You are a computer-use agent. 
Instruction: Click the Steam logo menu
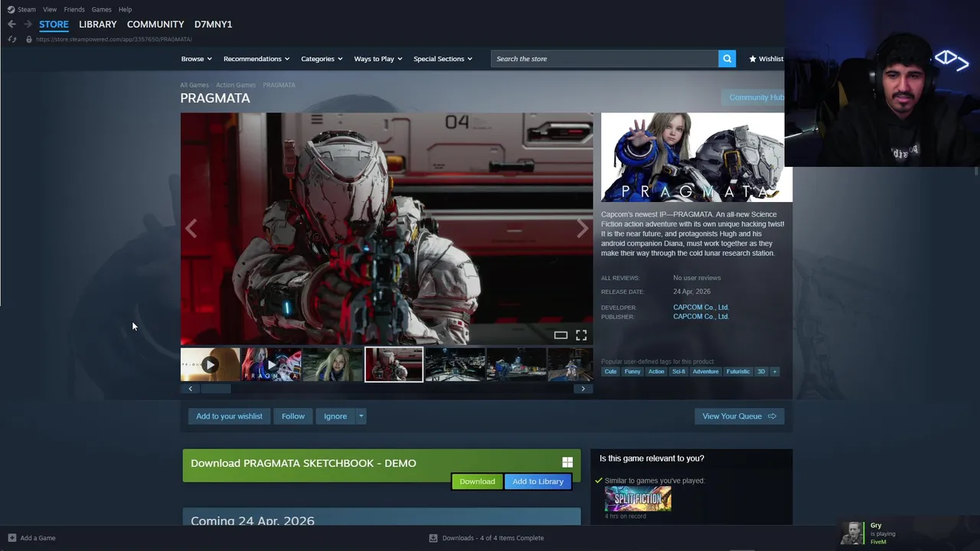tap(11, 9)
